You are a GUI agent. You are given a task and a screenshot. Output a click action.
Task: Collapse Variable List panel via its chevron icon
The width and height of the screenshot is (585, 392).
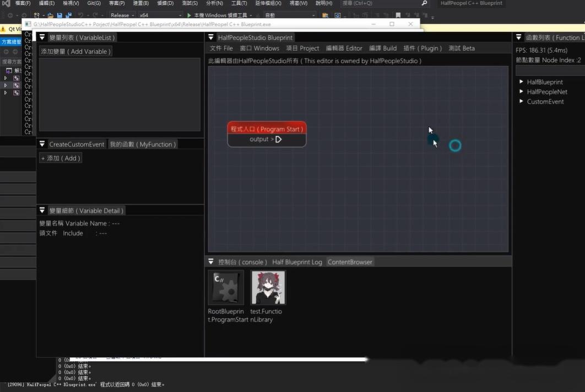click(42, 37)
